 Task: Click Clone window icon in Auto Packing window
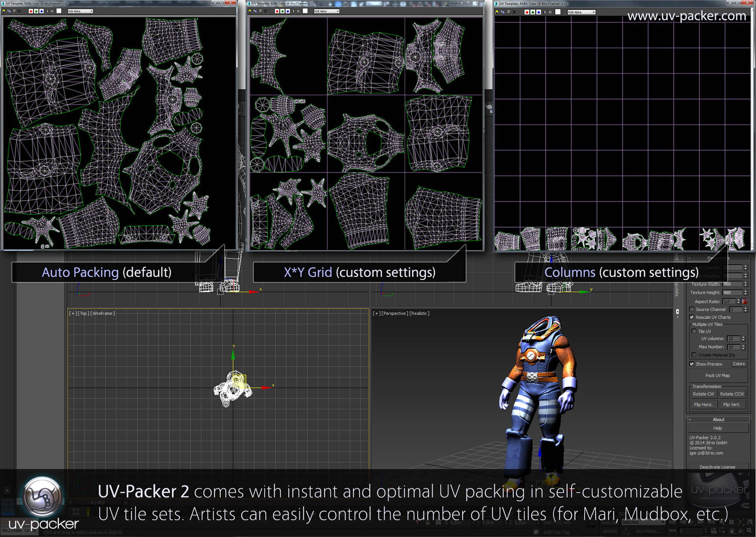(x=9, y=11)
